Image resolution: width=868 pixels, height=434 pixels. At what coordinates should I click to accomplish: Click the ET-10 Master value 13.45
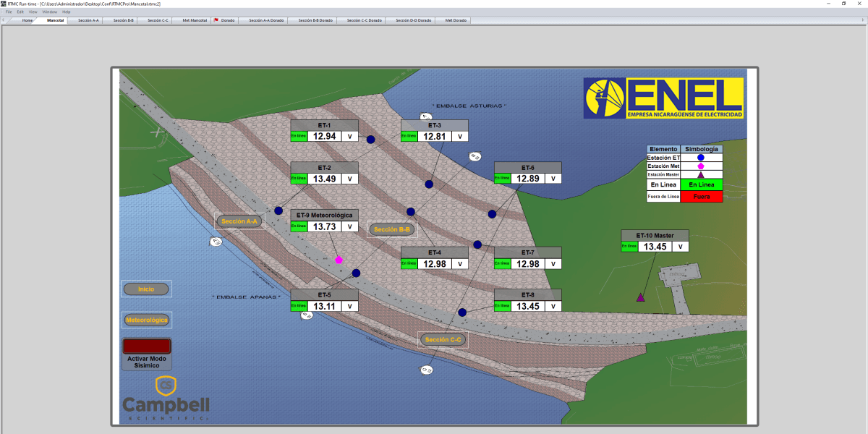(655, 247)
